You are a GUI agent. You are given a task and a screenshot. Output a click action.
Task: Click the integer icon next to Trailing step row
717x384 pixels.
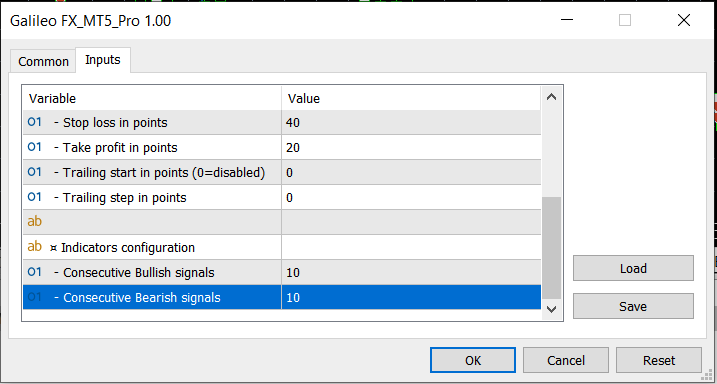[35, 197]
